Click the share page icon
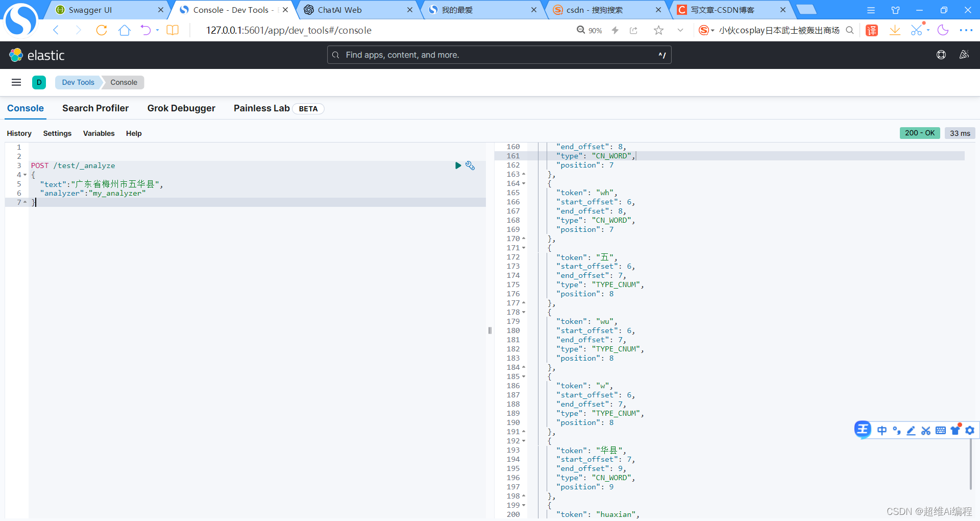Viewport: 980px width, 521px height. point(633,30)
